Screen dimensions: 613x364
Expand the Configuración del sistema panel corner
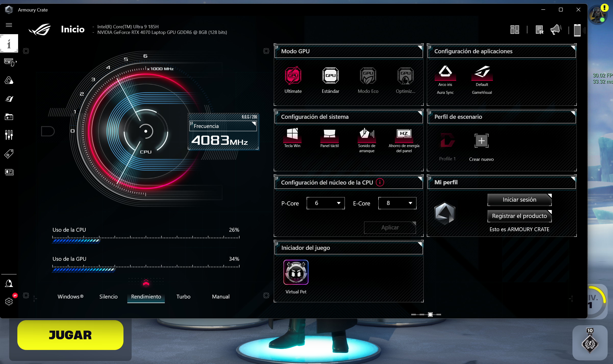pyautogui.click(x=420, y=113)
